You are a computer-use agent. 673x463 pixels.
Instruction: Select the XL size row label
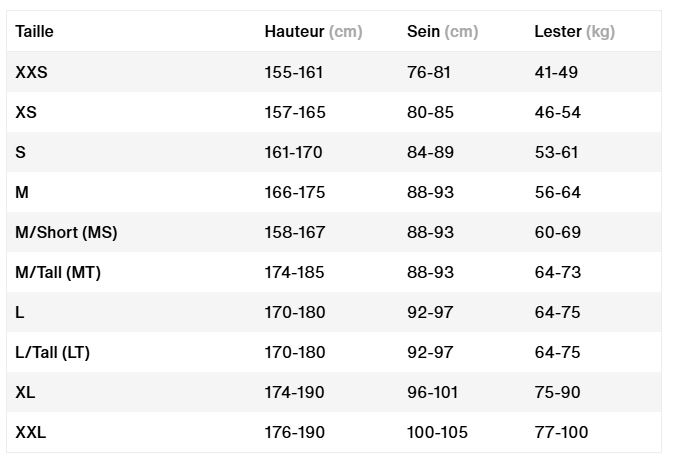tap(25, 392)
